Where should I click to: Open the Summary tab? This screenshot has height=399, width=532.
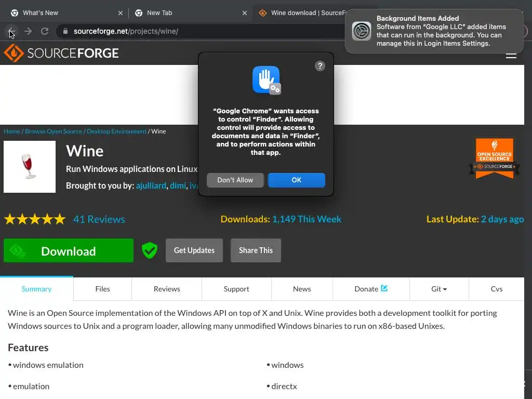37,289
